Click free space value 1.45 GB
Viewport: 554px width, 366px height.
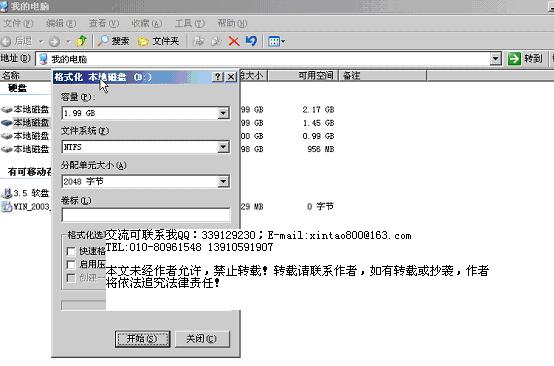click(x=318, y=123)
